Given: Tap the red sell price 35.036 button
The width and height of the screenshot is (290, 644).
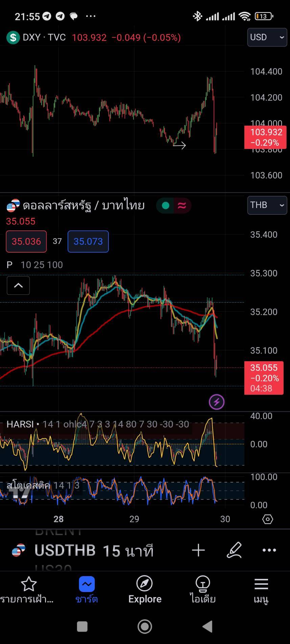Looking at the screenshot, I should point(26,241).
